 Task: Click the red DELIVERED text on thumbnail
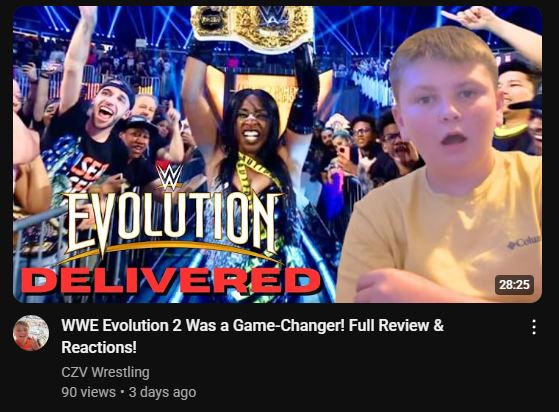click(170, 280)
